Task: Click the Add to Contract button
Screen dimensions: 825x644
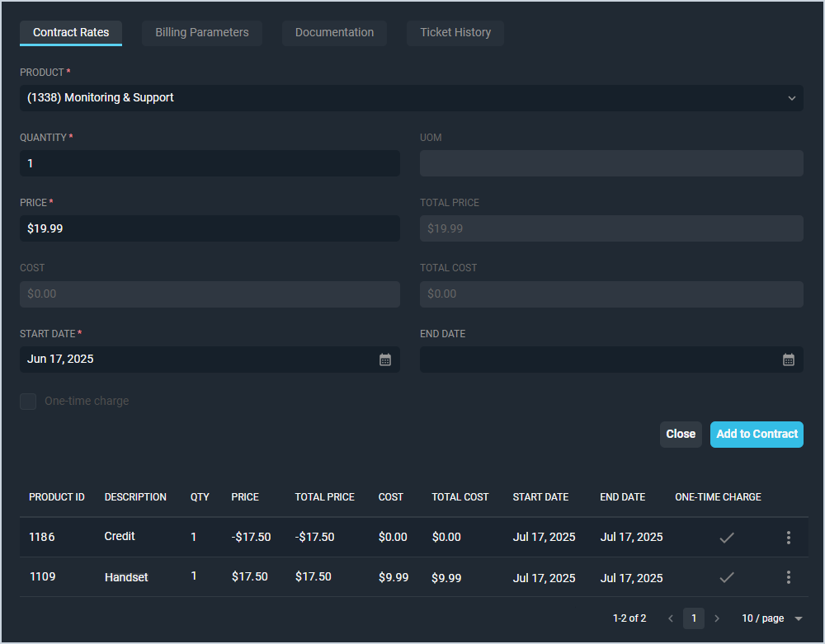Action: click(757, 435)
